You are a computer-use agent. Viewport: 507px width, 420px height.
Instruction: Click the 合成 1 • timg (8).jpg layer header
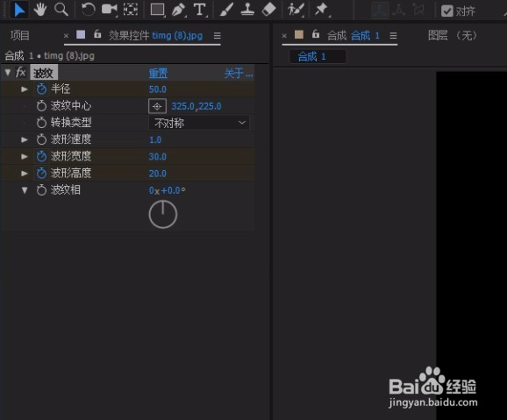pyautogui.click(x=49, y=56)
